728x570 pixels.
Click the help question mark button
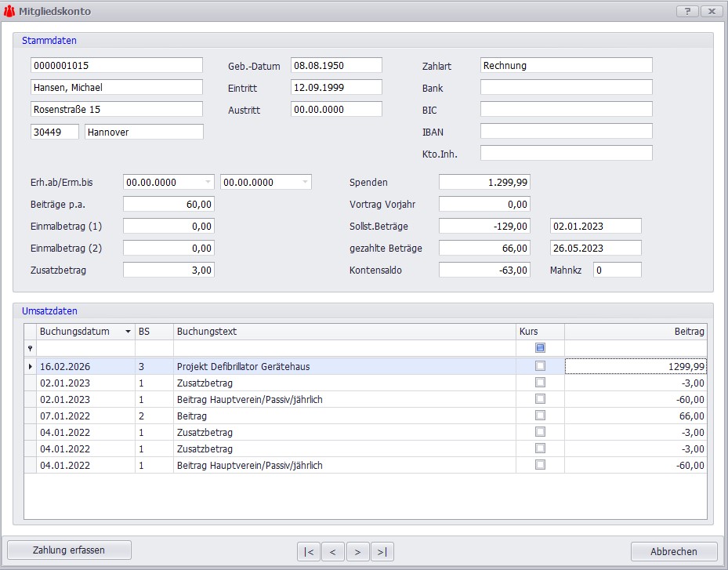click(x=686, y=11)
